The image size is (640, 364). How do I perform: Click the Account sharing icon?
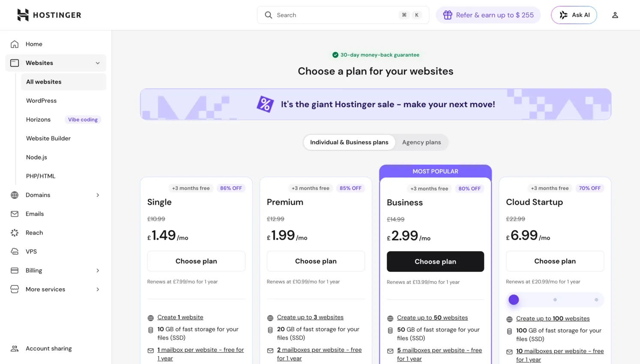click(14, 348)
